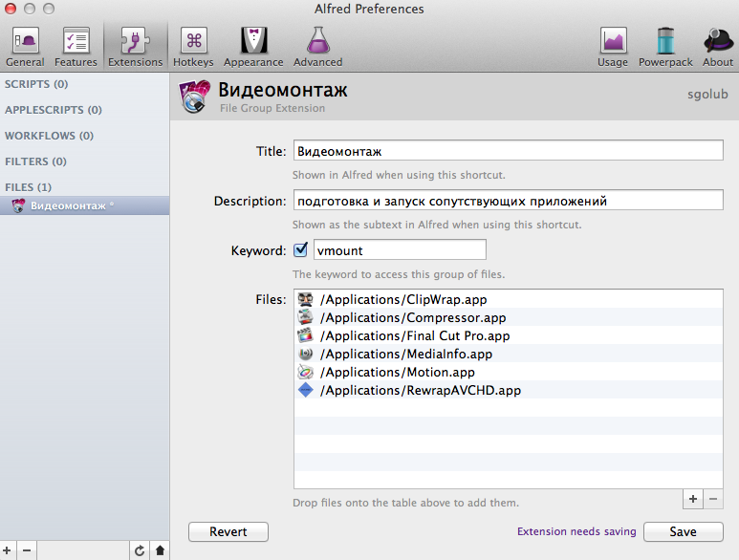Open the Appearance preferences
The height and width of the screenshot is (560, 739).
coord(253,47)
